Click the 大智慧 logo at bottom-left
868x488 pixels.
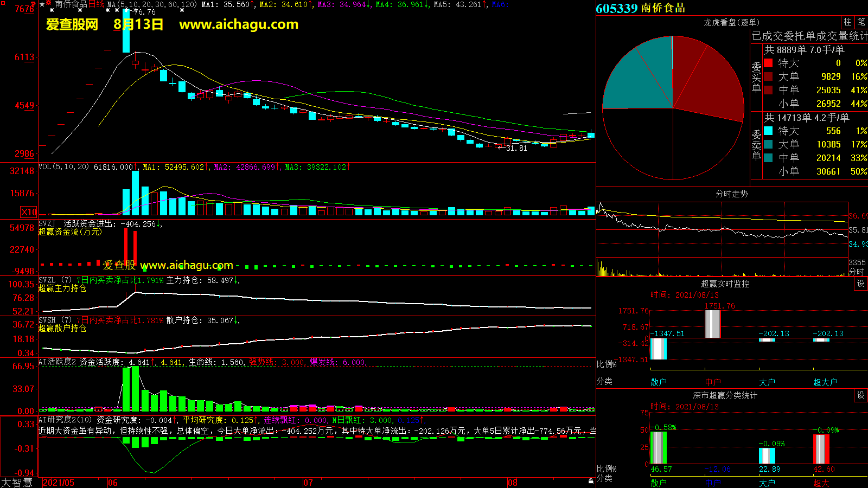click(17, 483)
